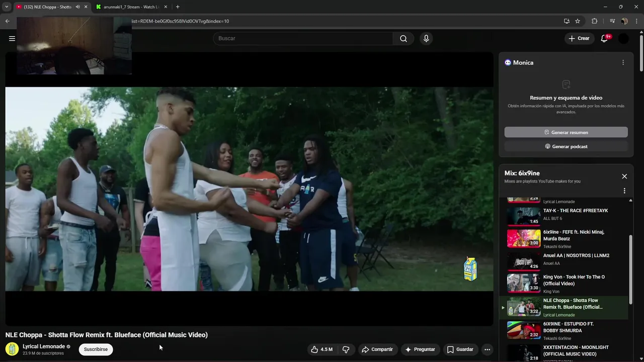Click the video title text
The image size is (644, 362).
(x=107, y=335)
